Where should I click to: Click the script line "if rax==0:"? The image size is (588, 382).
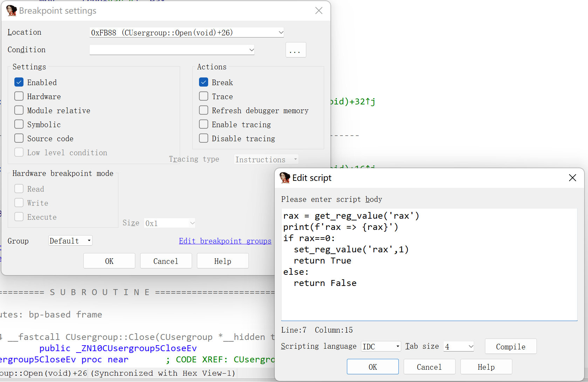click(x=309, y=238)
